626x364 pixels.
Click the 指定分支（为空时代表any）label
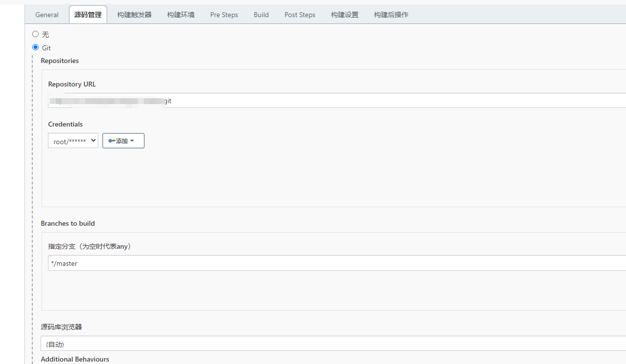point(90,246)
